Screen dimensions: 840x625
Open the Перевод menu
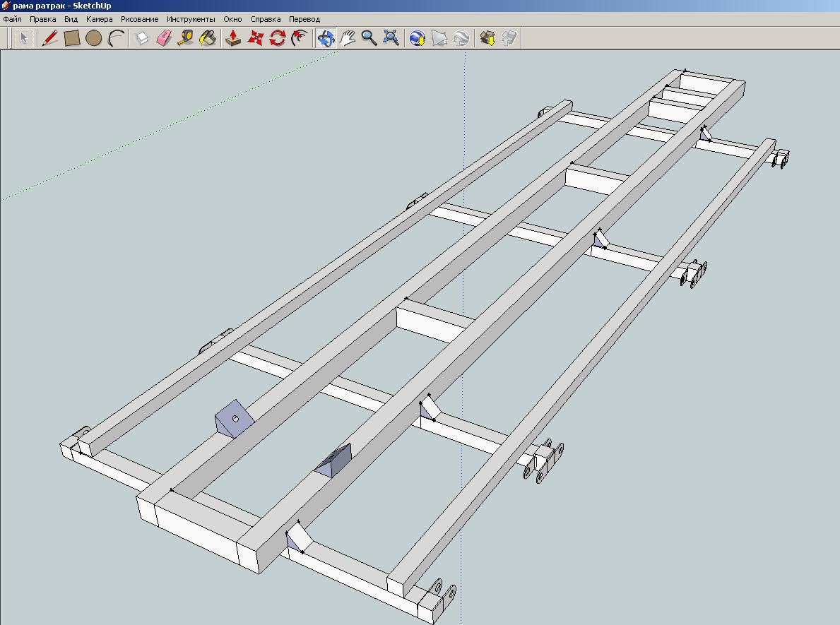pyautogui.click(x=304, y=19)
